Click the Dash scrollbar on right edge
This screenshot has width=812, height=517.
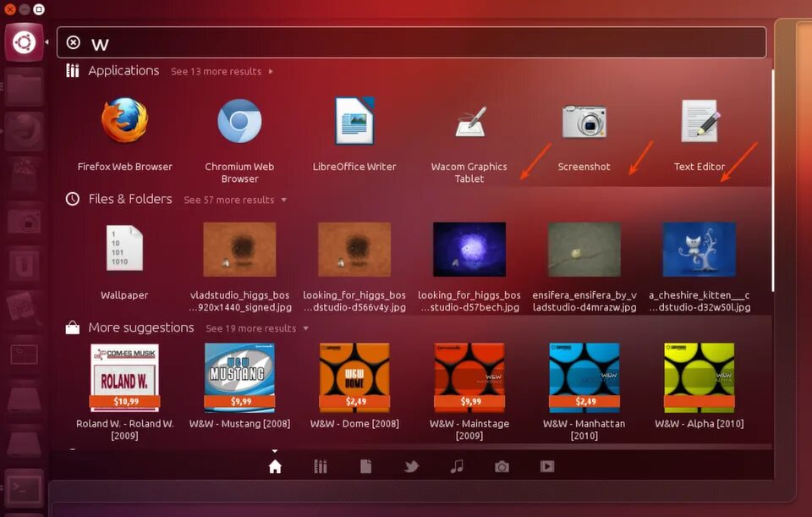pos(772,179)
